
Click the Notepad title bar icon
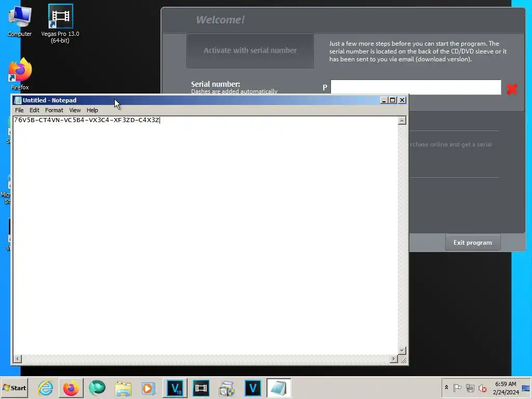coord(18,100)
